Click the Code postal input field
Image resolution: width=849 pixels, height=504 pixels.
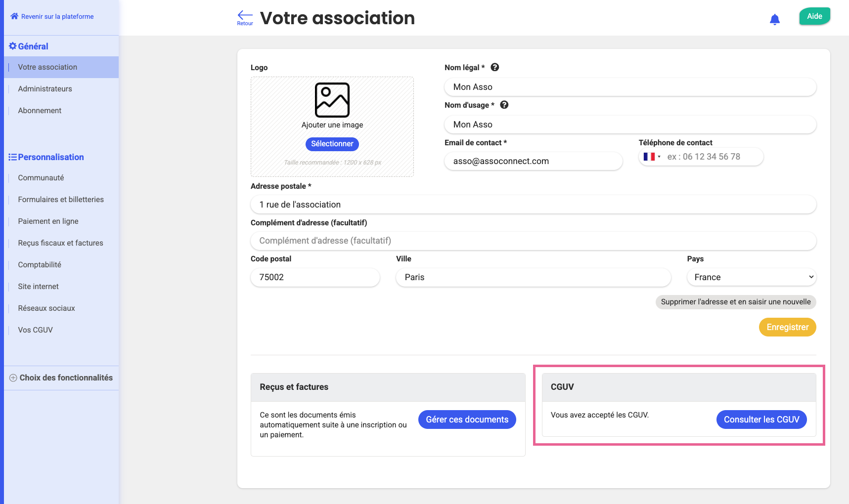tap(315, 277)
